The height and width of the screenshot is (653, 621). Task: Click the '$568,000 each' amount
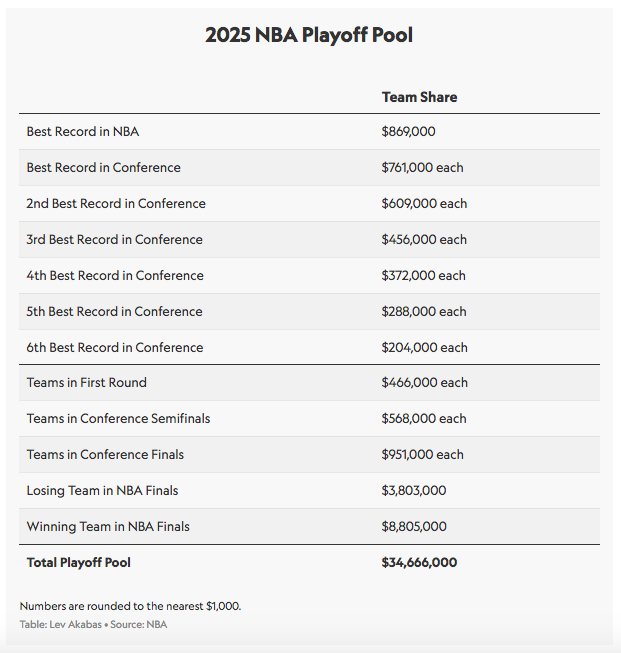point(424,418)
